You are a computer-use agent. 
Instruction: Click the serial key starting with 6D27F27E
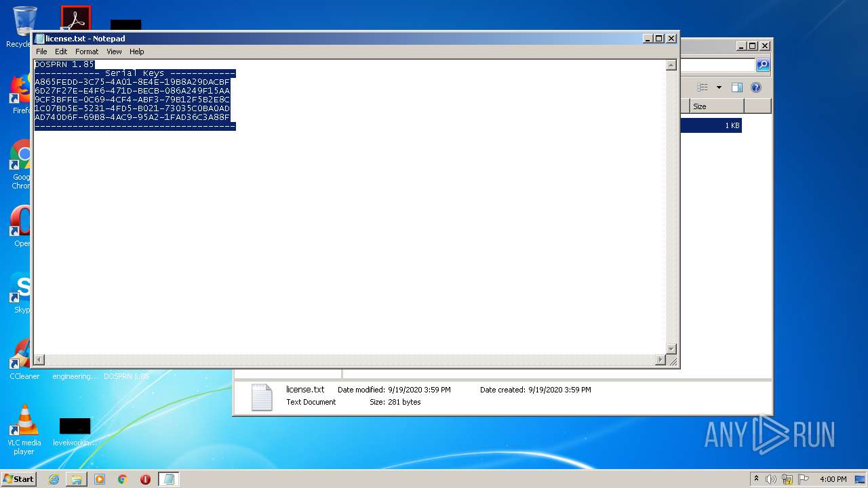(x=132, y=91)
